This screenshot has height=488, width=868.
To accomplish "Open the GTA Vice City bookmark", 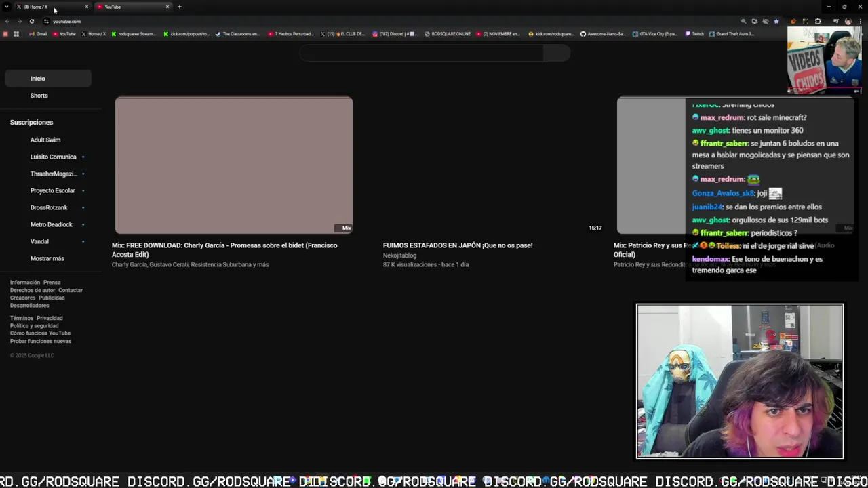I will click(655, 34).
